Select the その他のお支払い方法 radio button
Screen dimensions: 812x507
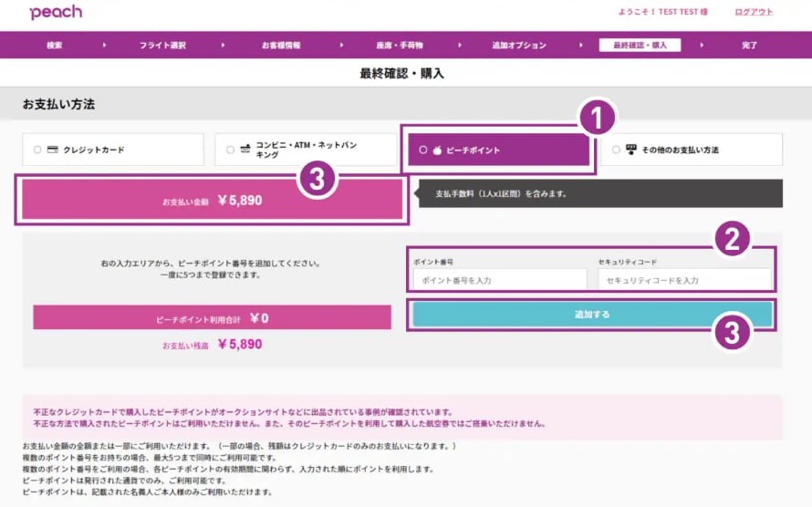click(x=616, y=150)
